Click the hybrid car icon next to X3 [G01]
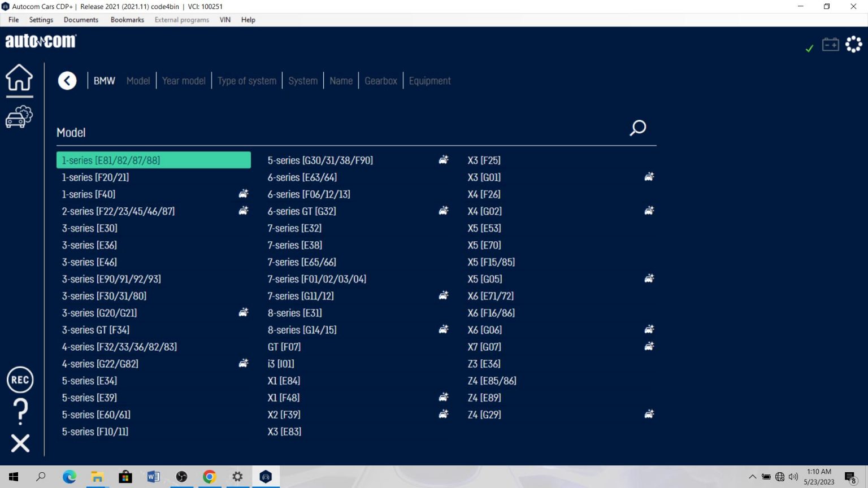The image size is (868, 488). tap(648, 176)
